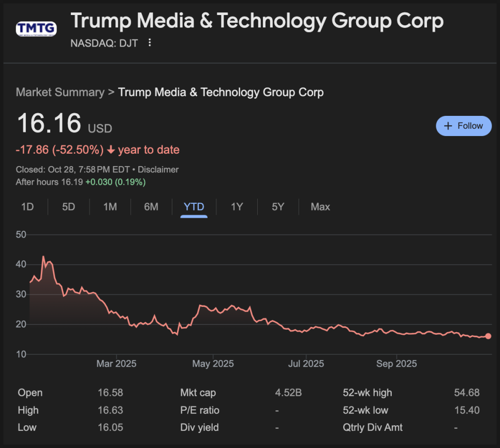The width and height of the screenshot is (500, 448).
Task: Show the 1Y chart range
Action: pyautogui.click(x=237, y=207)
